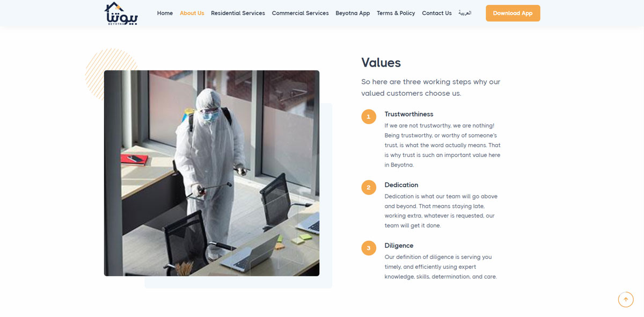Open the Commercial Services menu
This screenshot has height=317, width=644.
coord(300,13)
